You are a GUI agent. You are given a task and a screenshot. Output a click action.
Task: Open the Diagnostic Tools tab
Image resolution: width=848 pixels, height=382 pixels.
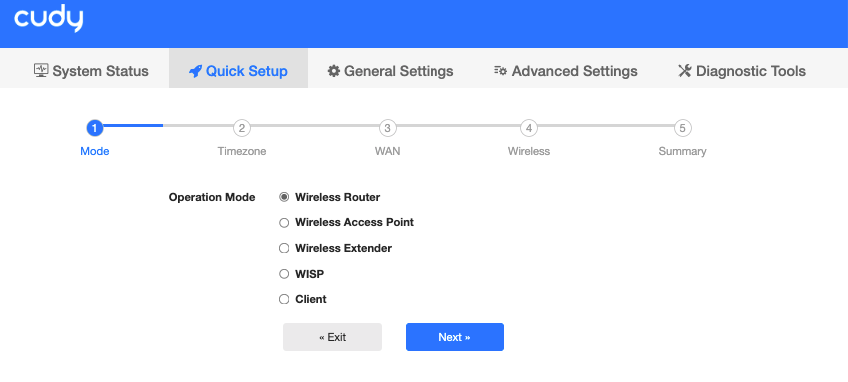741,71
